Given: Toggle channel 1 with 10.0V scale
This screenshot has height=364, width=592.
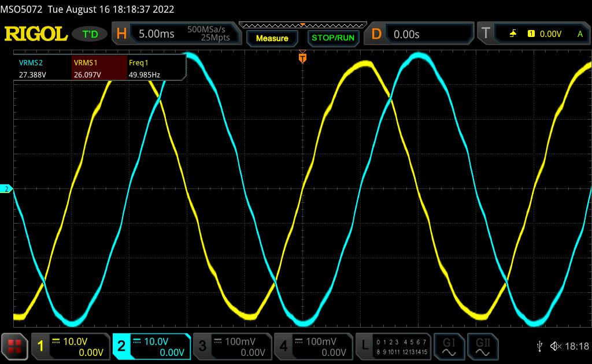Looking at the screenshot, I should pyautogui.click(x=71, y=346).
